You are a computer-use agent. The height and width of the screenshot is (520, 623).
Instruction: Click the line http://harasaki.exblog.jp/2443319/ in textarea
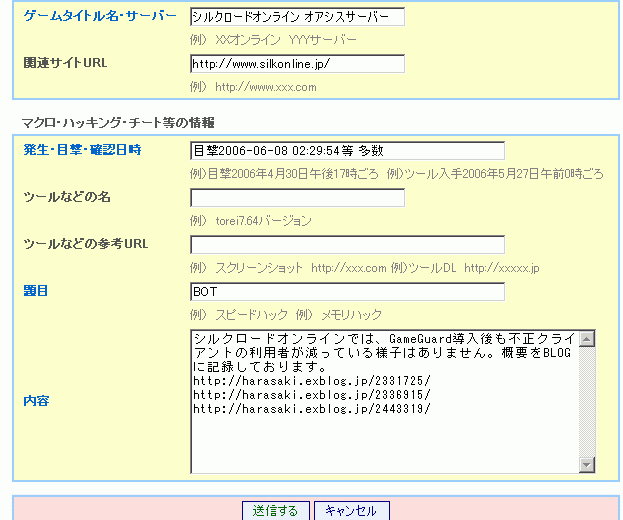[x=312, y=409]
